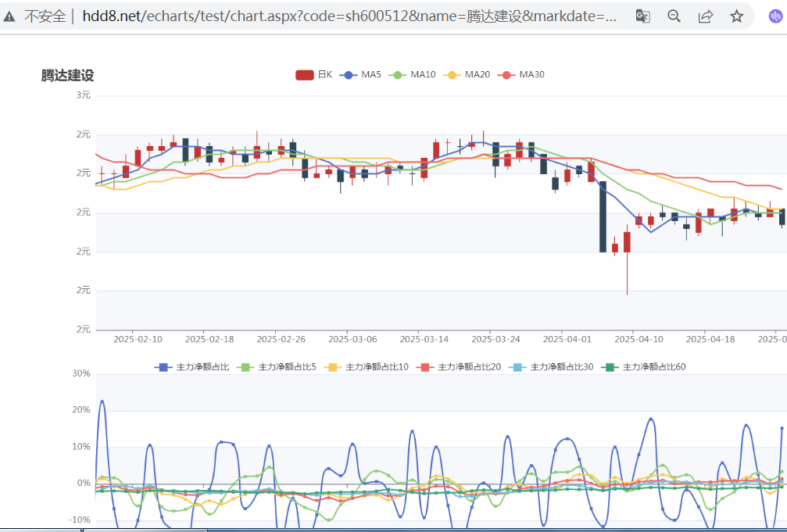The height and width of the screenshot is (532, 787).
Task: Click the 不安全 security label
Action: [45, 16]
